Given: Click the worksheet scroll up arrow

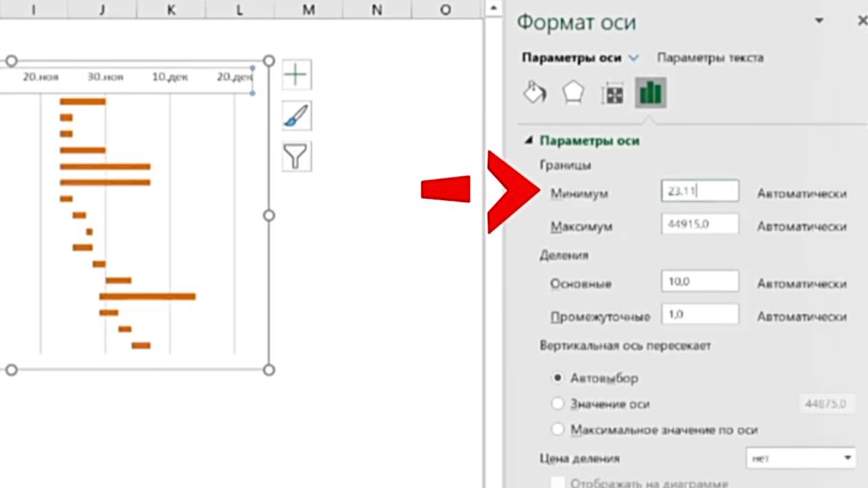Looking at the screenshot, I should pos(492,9).
